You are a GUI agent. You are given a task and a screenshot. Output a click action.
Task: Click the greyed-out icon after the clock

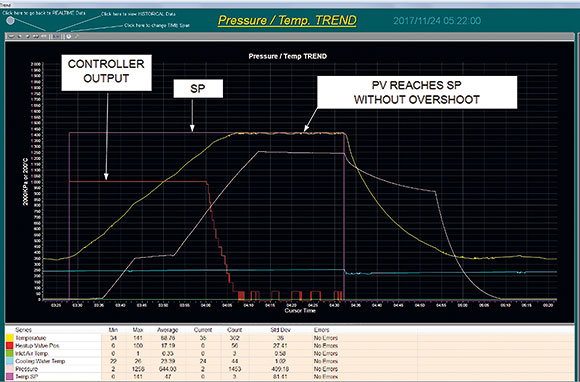click(x=77, y=36)
